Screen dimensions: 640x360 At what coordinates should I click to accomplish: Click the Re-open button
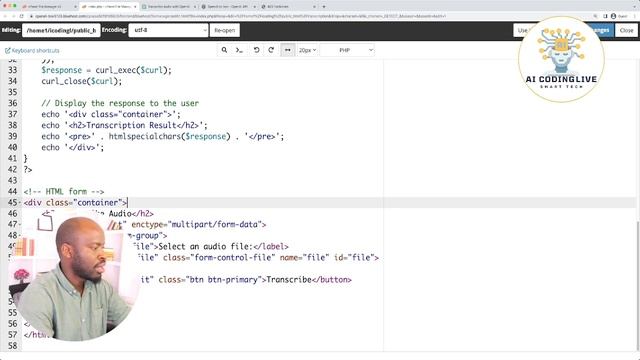(x=224, y=30)
